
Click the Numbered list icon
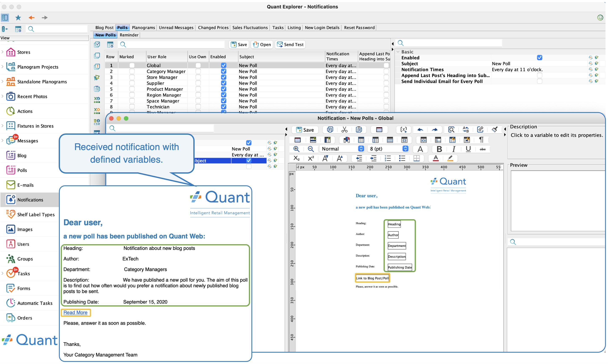pyautogui.click(x=388, y=158)
